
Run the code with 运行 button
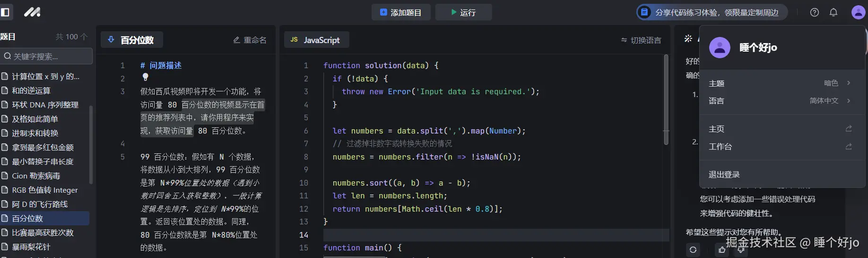463,12
